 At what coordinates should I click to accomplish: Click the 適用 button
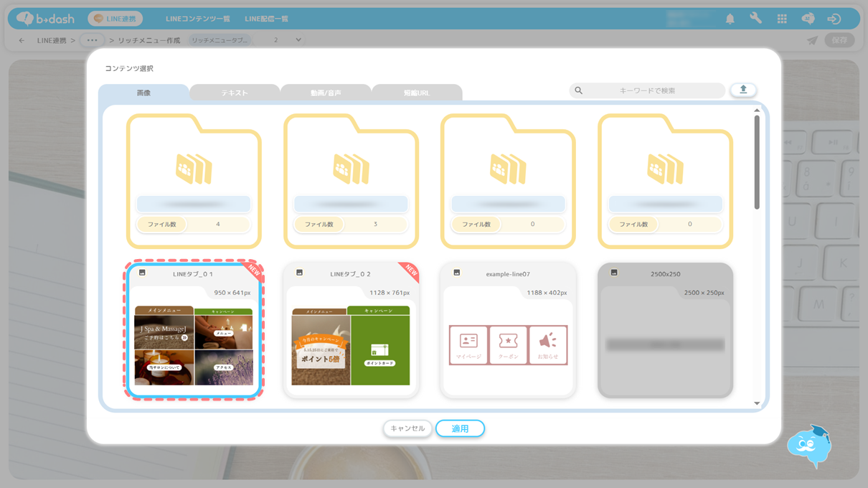(460, 428)
